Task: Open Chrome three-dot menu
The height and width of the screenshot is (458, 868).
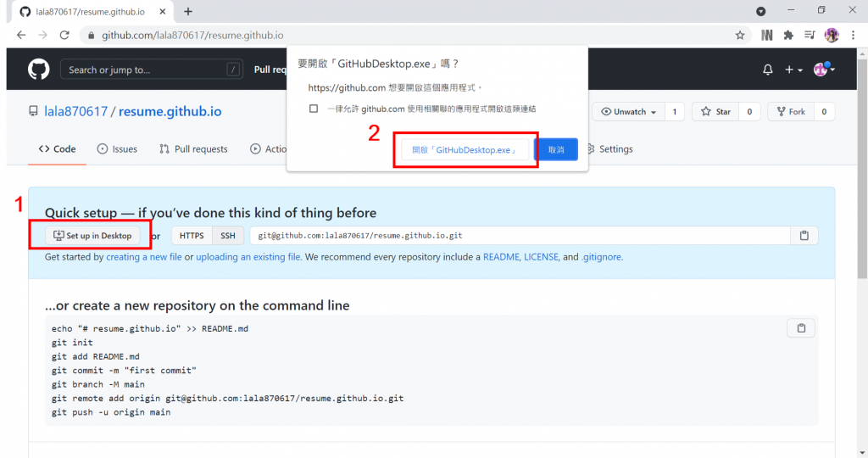Action: click(853, 36)
